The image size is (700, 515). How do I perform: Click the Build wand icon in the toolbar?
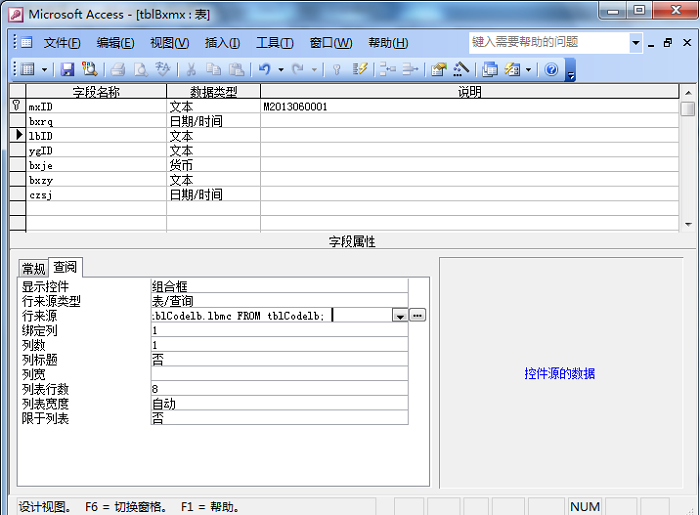pos(461,70)
